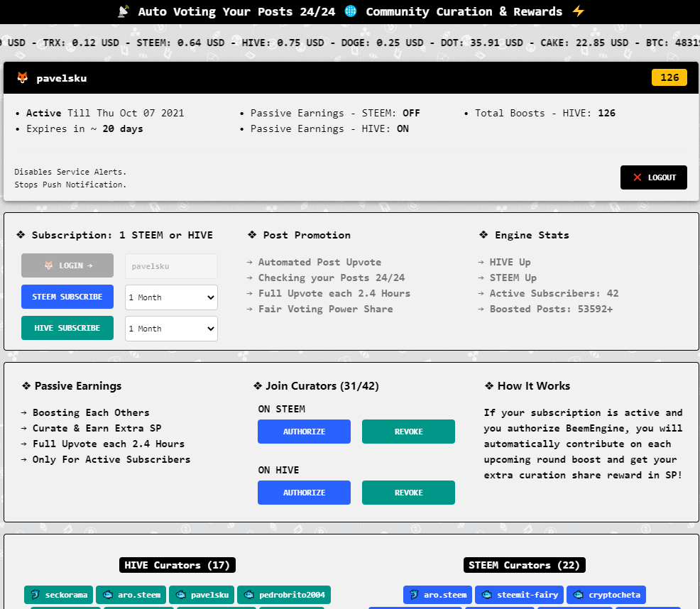700x609 pixels.
Task: Click 'STEEM Up' under Engine Stats
Action: pos(513,278)
